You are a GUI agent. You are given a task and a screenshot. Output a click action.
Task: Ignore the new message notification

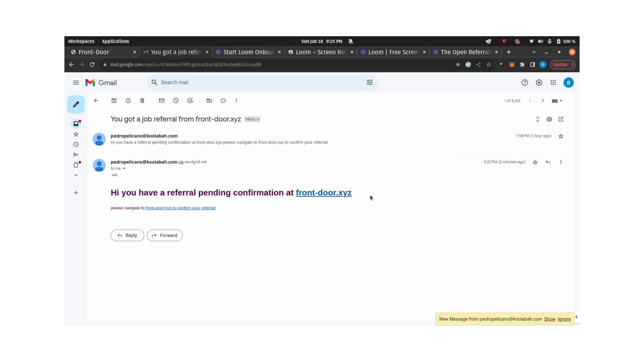point(564,319)
